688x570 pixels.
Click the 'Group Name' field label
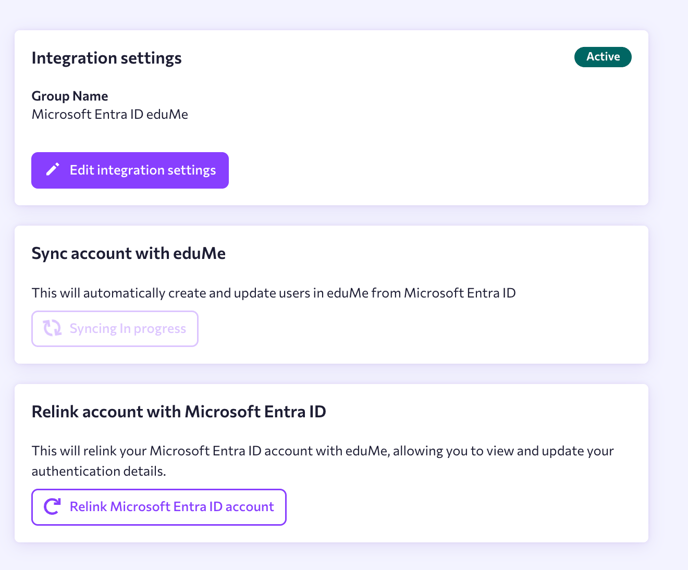[x=70, y=96]
